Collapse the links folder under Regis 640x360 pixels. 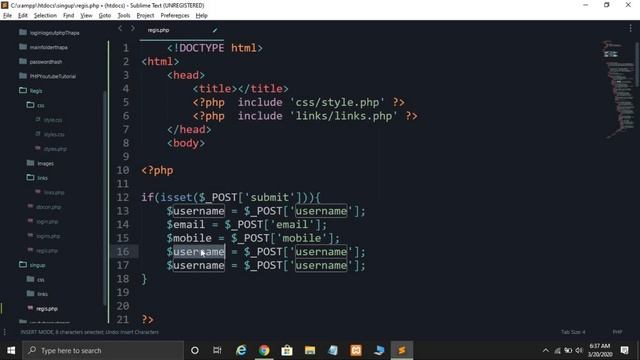(37, 178)
